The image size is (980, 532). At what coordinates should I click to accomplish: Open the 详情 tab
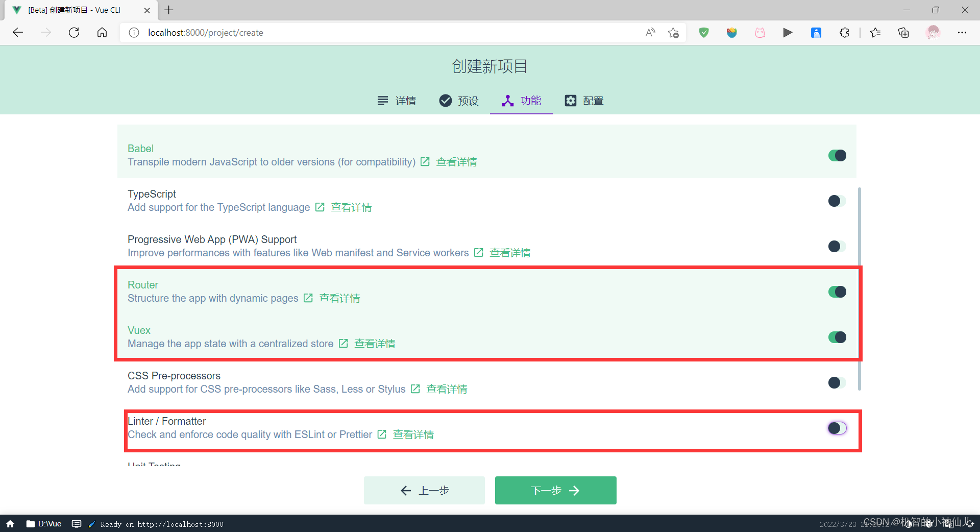[x=397, y=101]
